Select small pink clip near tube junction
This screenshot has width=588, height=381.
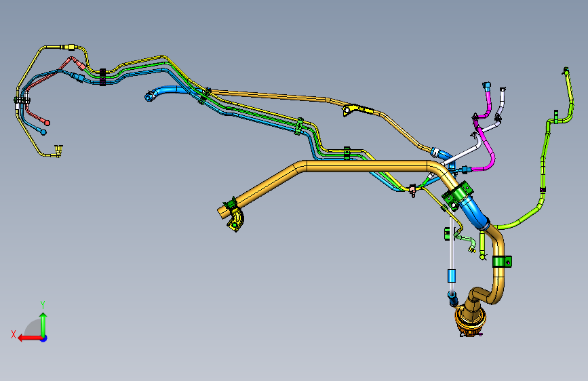tap(413, 190)
